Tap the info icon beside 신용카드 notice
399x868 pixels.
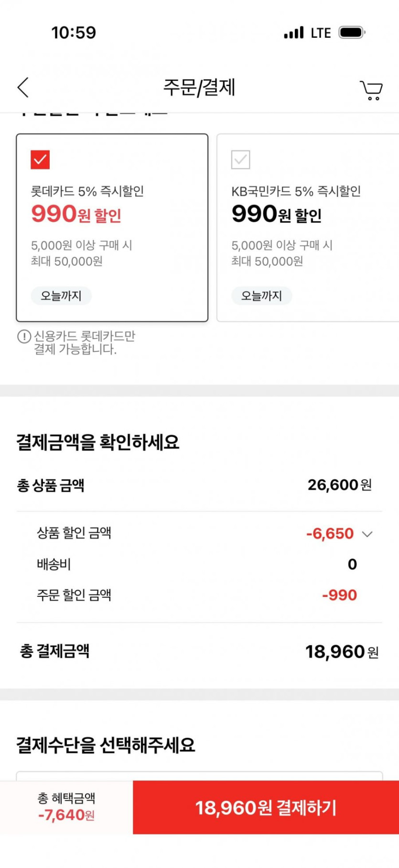click(24, 337)
